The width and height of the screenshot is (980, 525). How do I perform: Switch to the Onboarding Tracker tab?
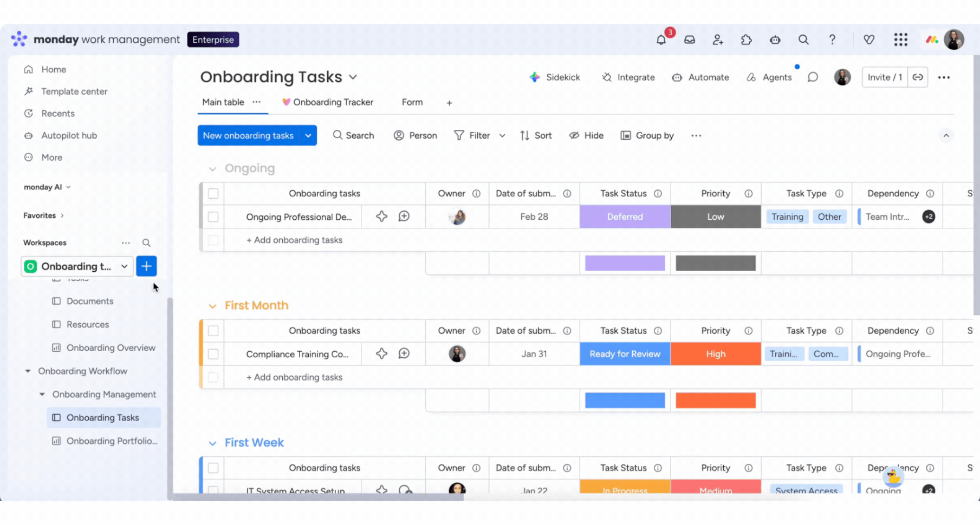328,102
